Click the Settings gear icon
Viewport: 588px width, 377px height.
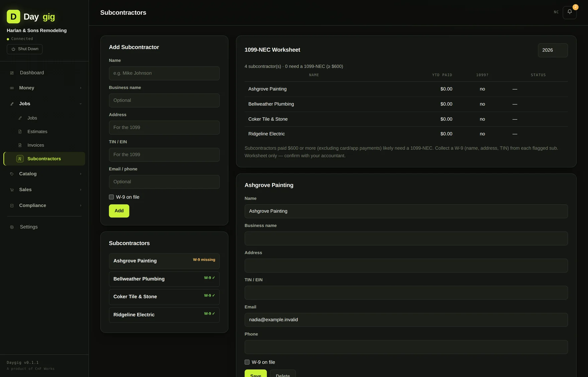coord(12,227)
